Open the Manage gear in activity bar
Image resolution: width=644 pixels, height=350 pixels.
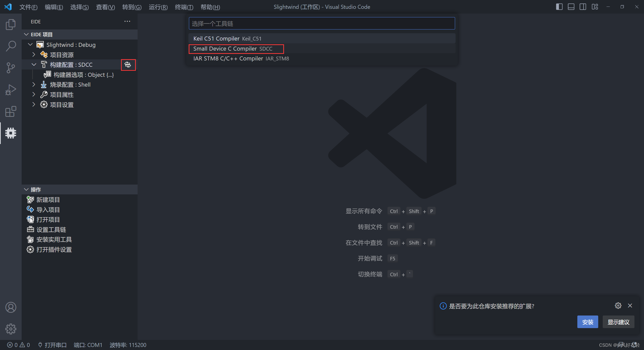11,329
